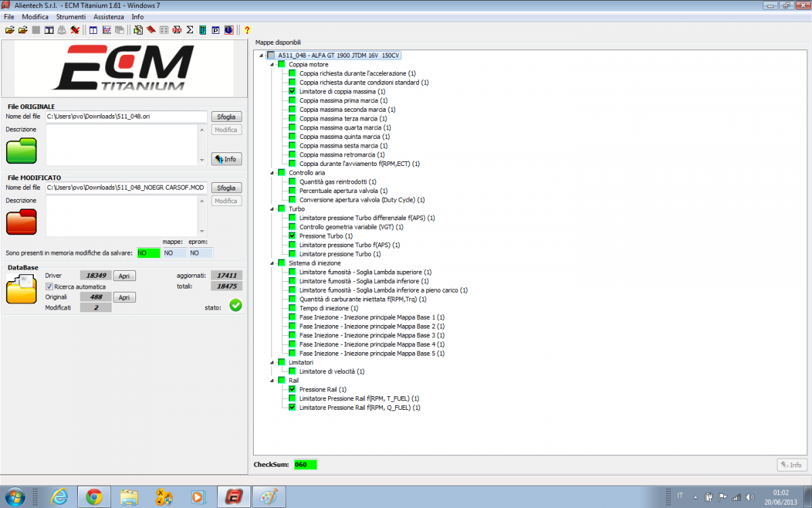812x508 pixels.
Task: Uncheck 'Pressione Turbo (1)' map checkbox
Action: point(292,236)
